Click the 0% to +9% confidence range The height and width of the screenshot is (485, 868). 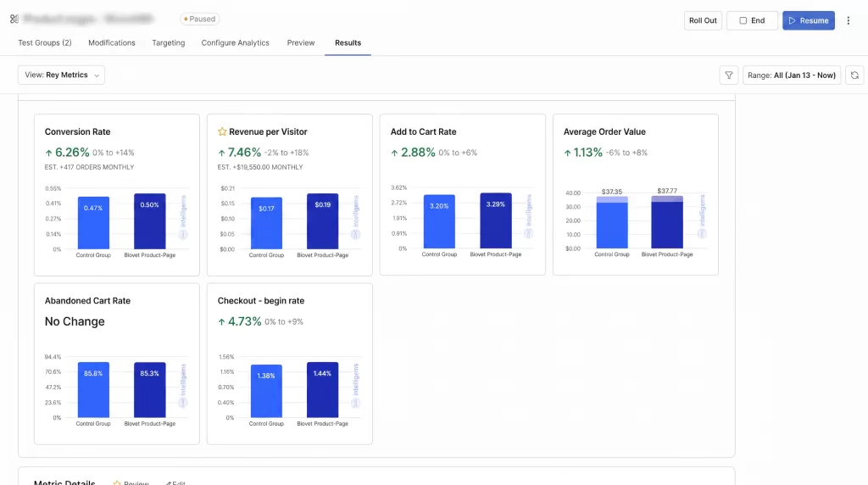tap(284, 321)
